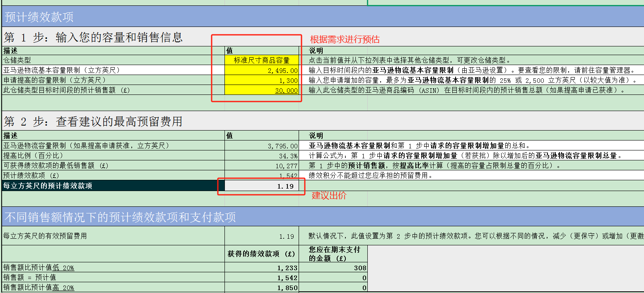This screenshot has height=293, width=644.
Task: Open the 仓储类型 dropdown cell 标准尺寸商品容量
Action: click(261, 61)
